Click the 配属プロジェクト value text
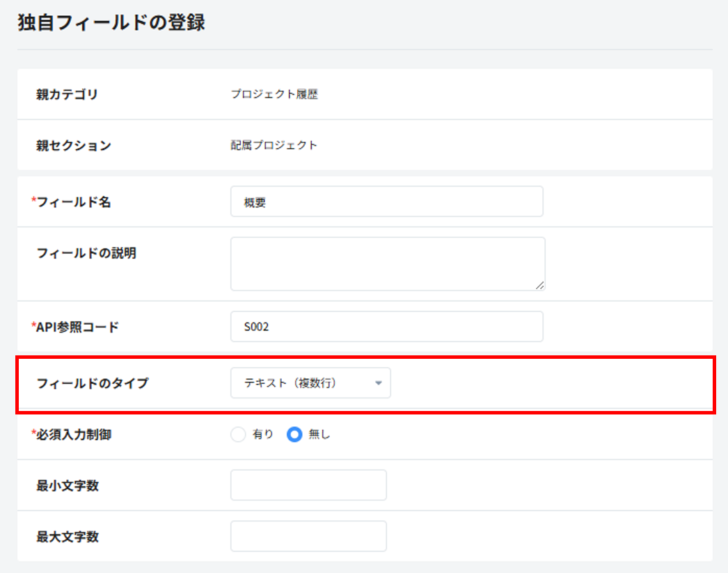This screenshot has width=728, height=573. click(x=274, y=145)
